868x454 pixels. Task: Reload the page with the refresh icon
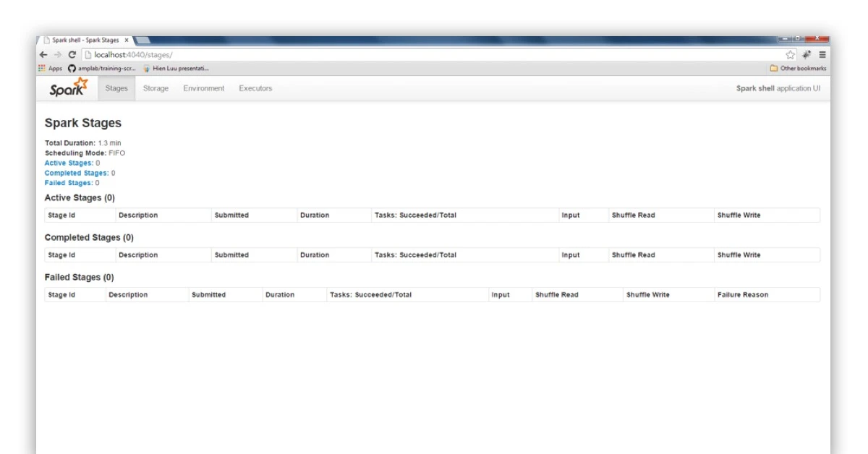72,55
